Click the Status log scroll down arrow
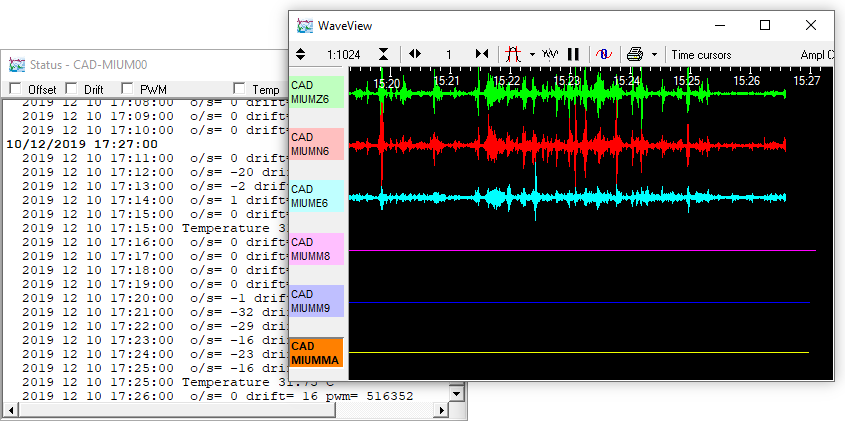 click(457, 394)
